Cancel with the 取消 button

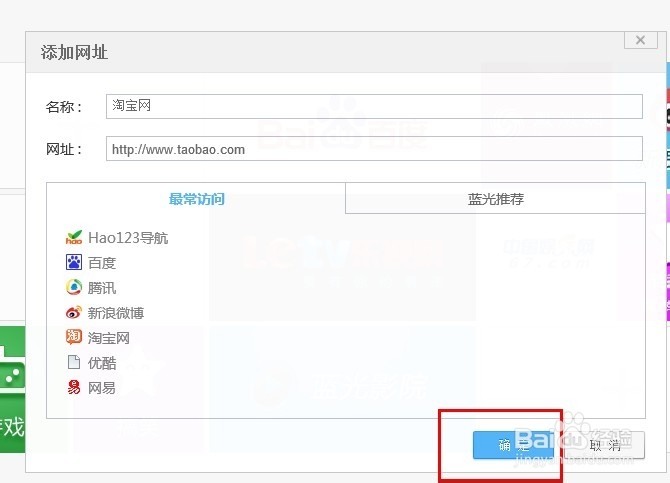605,445
